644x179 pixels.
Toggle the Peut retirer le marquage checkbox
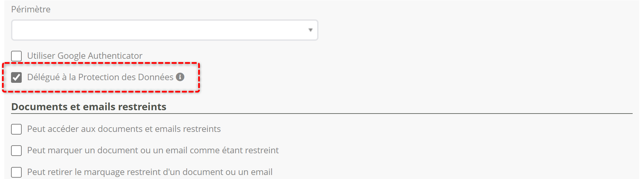(16, 172)
